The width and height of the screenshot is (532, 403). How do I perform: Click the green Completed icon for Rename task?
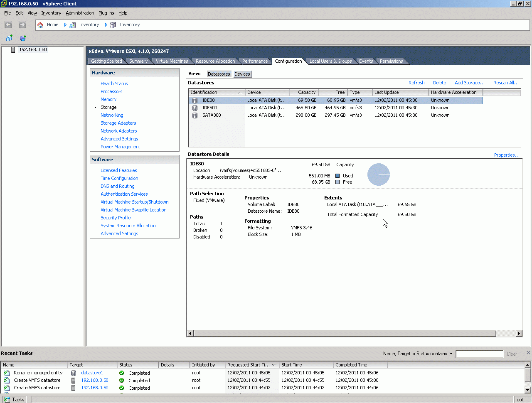pos(122,373)
